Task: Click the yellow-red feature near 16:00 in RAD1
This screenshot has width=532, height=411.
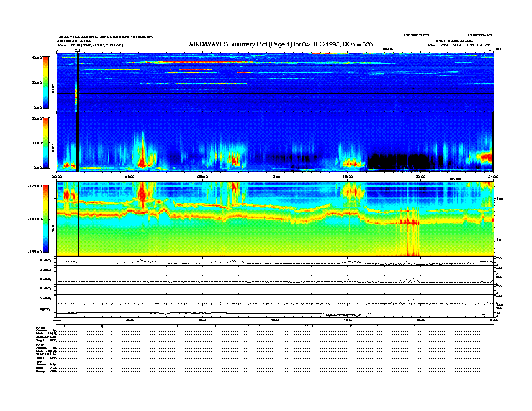Action: (x=352, y=163)
